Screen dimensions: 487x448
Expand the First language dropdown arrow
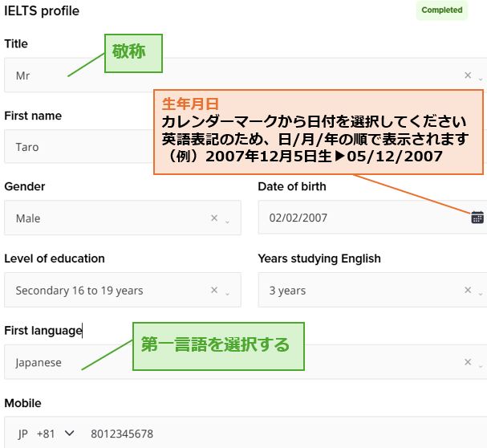tap(481, 366)
